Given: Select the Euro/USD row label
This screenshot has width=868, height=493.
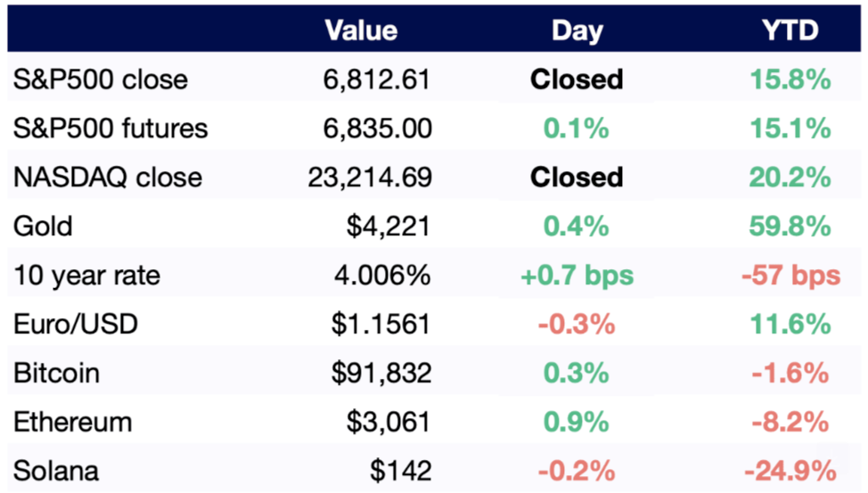Looking at the screenshot, I should coord(76,323).
